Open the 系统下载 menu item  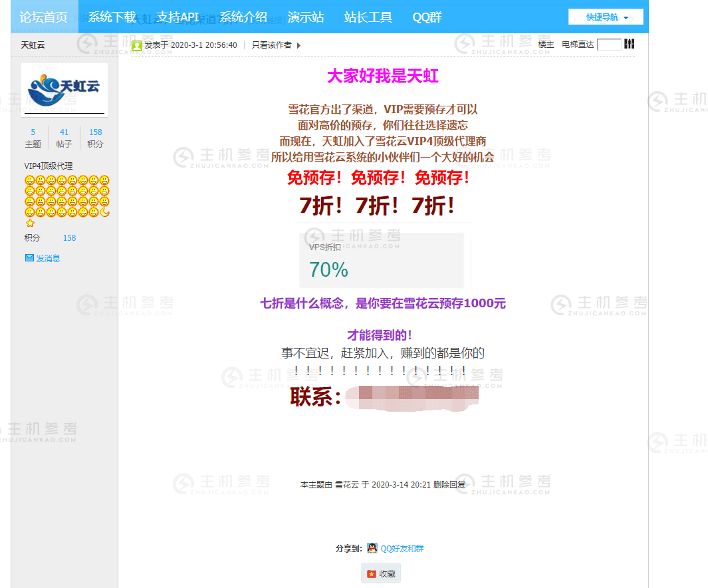[112, 17]
